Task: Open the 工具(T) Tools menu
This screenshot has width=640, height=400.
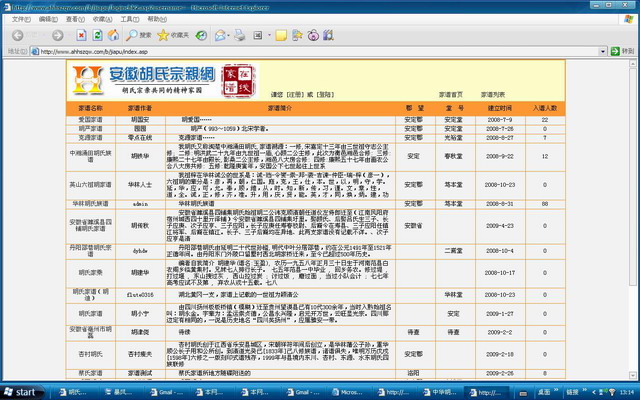Action: 129,19
